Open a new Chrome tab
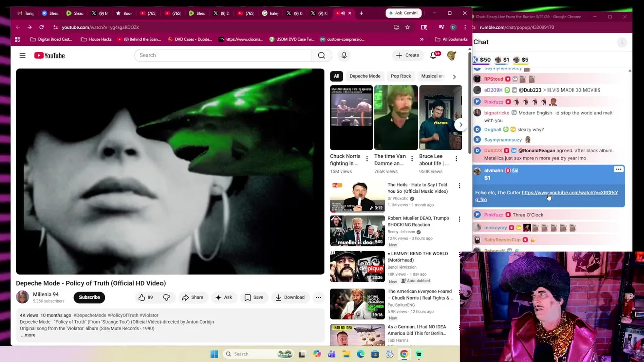Viewport: 644px width, 362px height. pyautogui.click(x=361, y=13)
